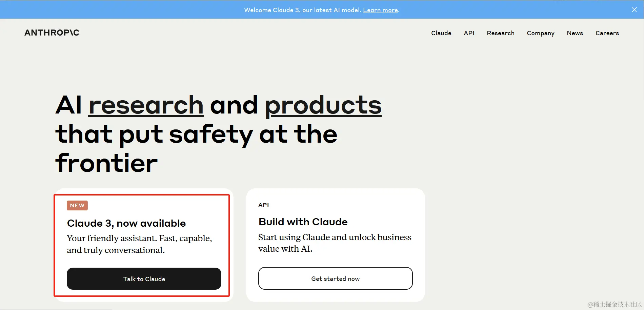644x310 pixels.
Task: Open the products link in the headline
Action: pos(323,105)
